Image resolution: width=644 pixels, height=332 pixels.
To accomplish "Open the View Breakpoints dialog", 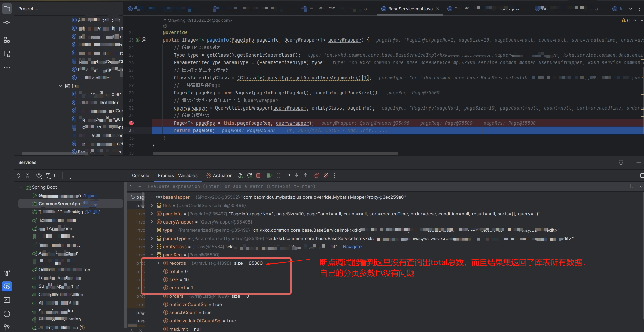I will click(317, 175).
